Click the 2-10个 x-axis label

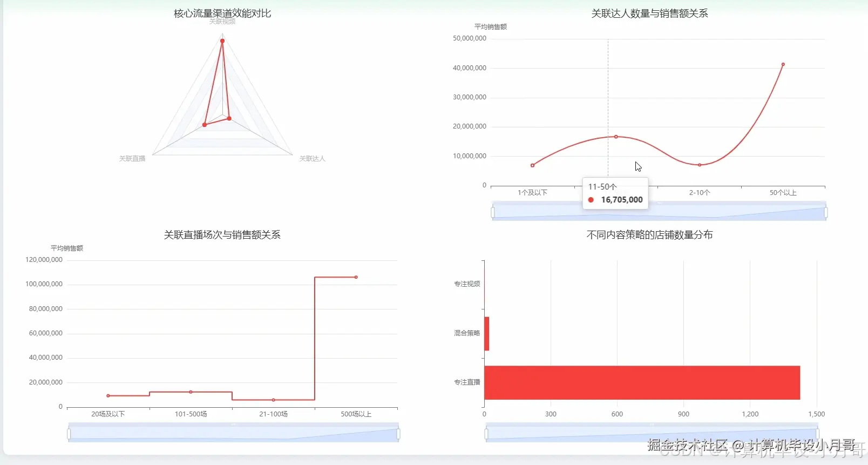click(x=700, y=193)
